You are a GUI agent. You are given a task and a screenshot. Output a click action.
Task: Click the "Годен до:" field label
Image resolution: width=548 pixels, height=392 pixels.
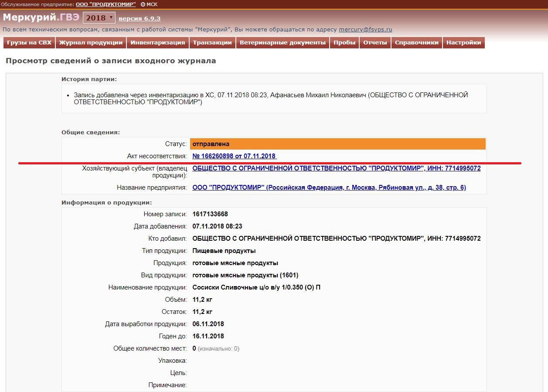[x=173, y=336]
